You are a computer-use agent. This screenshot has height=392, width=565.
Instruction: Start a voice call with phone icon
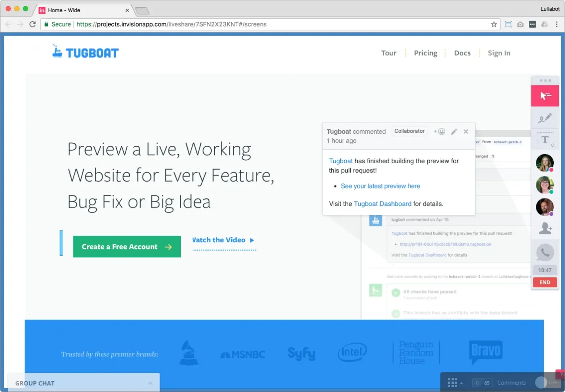(x=545, y=252)
